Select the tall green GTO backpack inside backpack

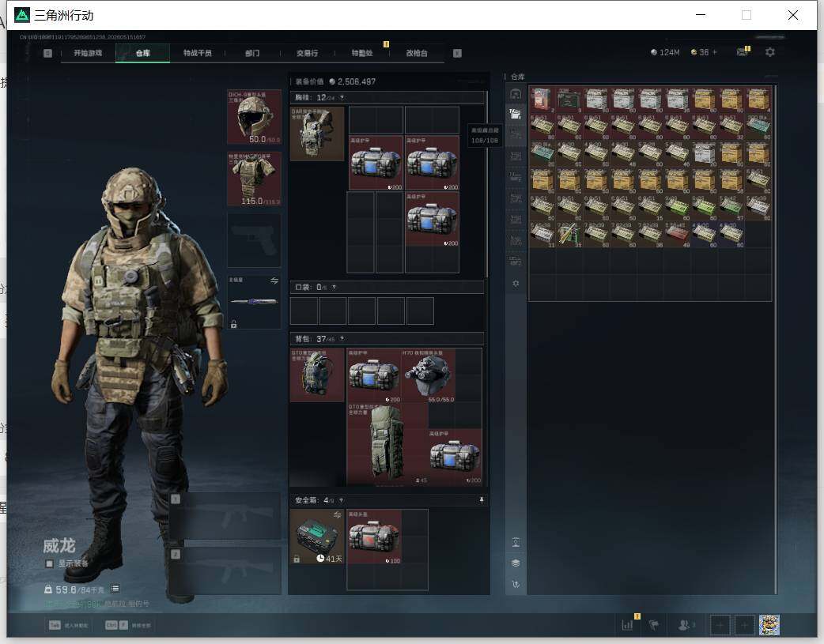tap(387, 444)
